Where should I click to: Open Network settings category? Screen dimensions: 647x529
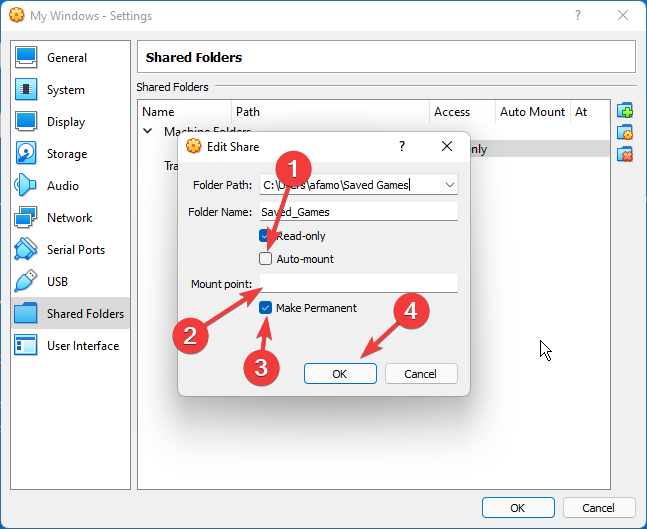point(70,217)
